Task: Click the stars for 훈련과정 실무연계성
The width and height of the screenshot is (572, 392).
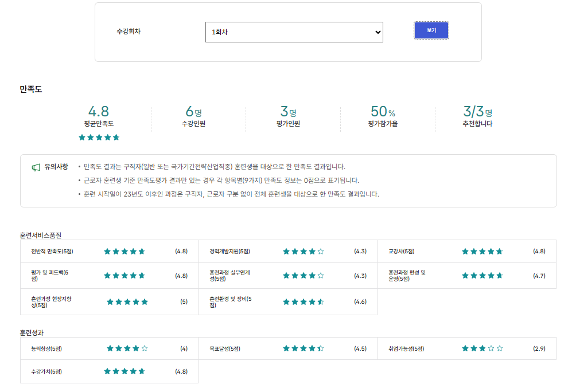Action: pyautogui.click(x=303, y=276)
